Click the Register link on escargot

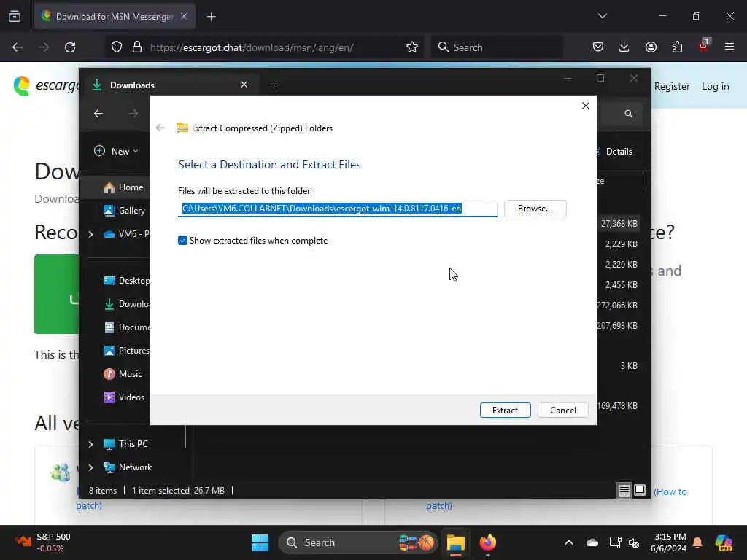[x=672, y=86]
